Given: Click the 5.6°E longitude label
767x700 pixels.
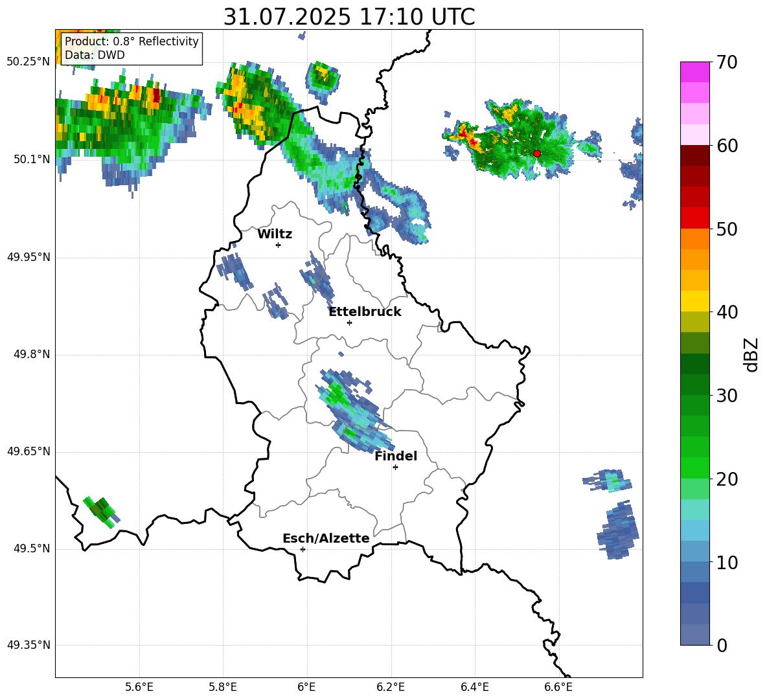Looking at the screenshot, I should point(139,688).
